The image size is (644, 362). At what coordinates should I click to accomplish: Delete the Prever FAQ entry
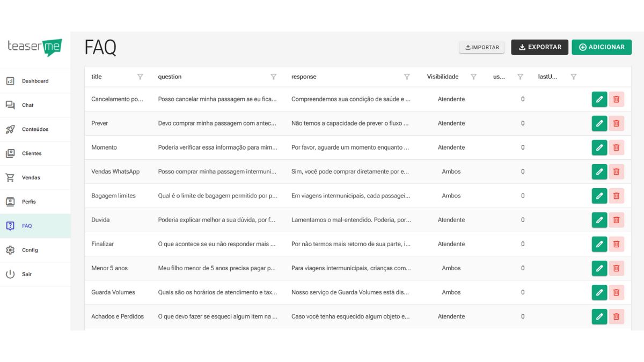click(617, 123)
